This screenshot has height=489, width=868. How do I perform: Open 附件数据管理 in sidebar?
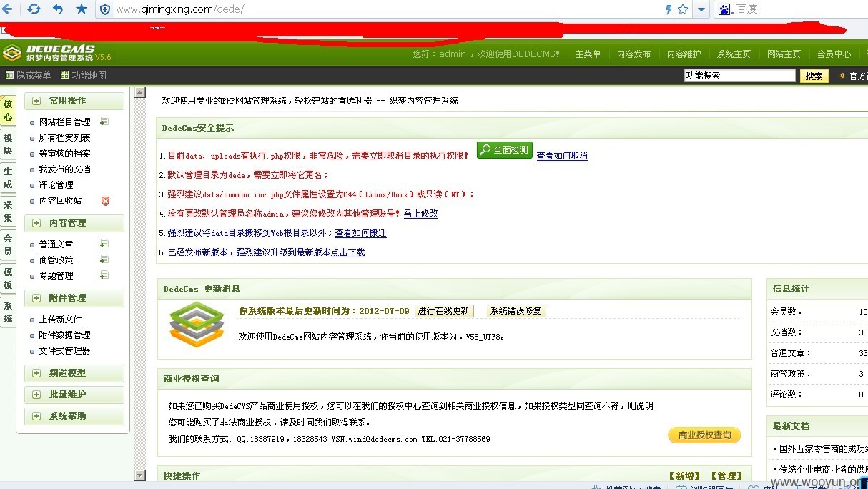[x=64, y=335]
